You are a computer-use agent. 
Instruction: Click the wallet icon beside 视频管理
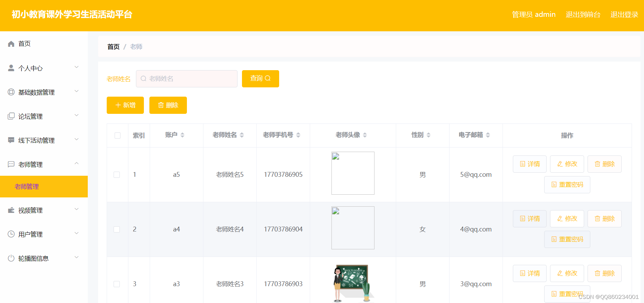click(x=11, y=210)
